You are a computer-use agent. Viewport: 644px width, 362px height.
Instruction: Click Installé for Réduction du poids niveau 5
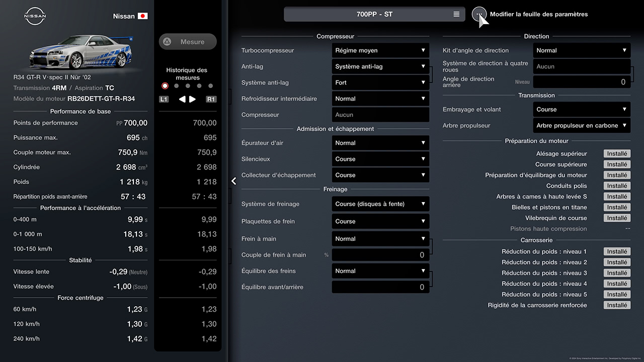(617, 294)
